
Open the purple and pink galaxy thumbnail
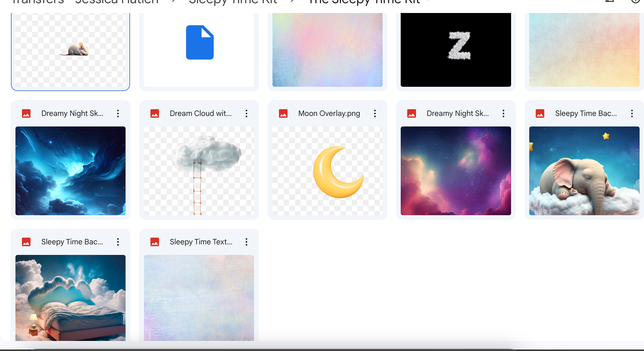[456, 171]
